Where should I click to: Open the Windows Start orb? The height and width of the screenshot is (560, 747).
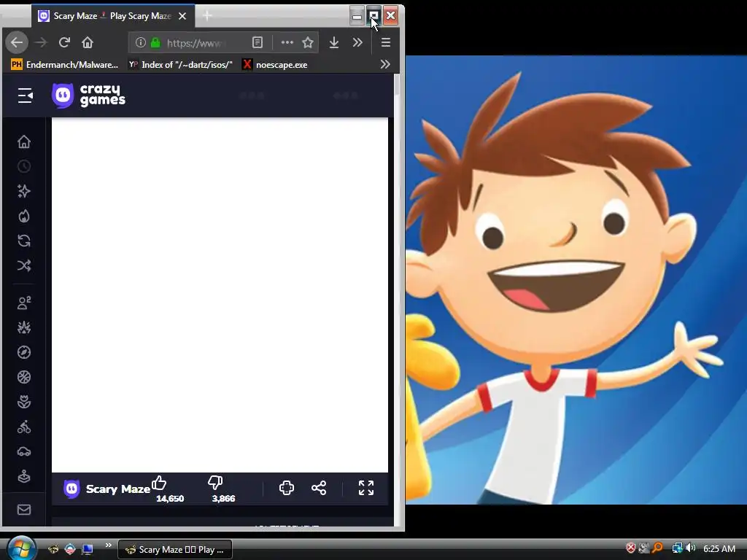pyautogui.click(x=21, y=548)
